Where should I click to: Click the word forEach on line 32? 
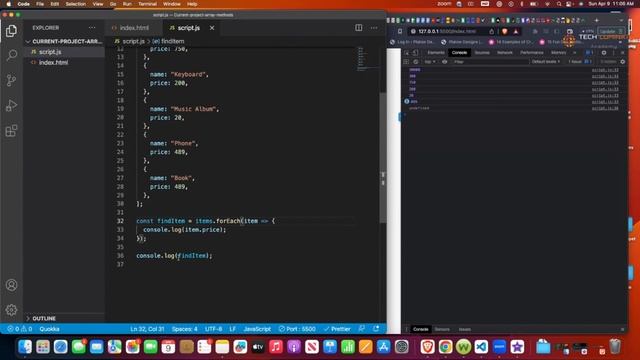[228, 221]
